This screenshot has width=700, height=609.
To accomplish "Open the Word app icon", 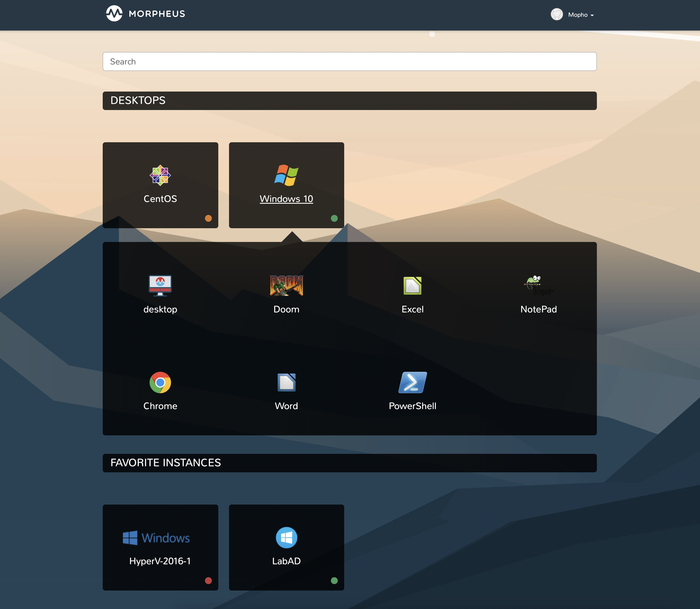I will (x=286, y=382).
